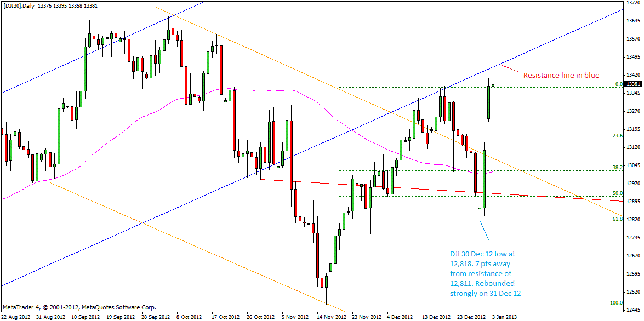Image resolution: width=644 pixels, height=321 pixels.
Task: Click the DJI30 Daily chart title
Action: pyautogui.click(x=21, y=6)
